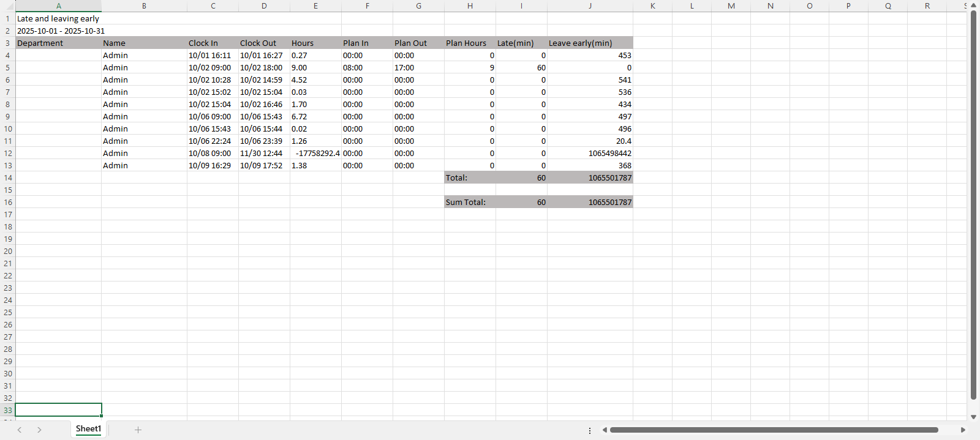This screenshot has width=980, height=440.
Task: Click the 'Leave early(min)' header cell
Action: click(x=589, y=43)
